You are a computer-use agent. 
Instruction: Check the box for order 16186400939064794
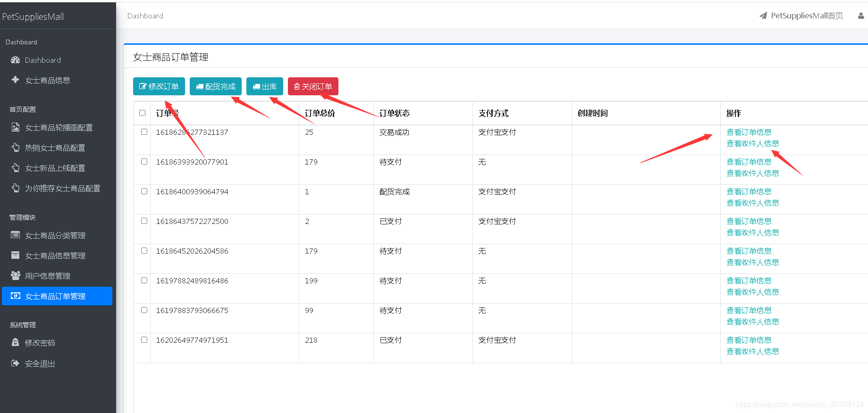[144, 191]
